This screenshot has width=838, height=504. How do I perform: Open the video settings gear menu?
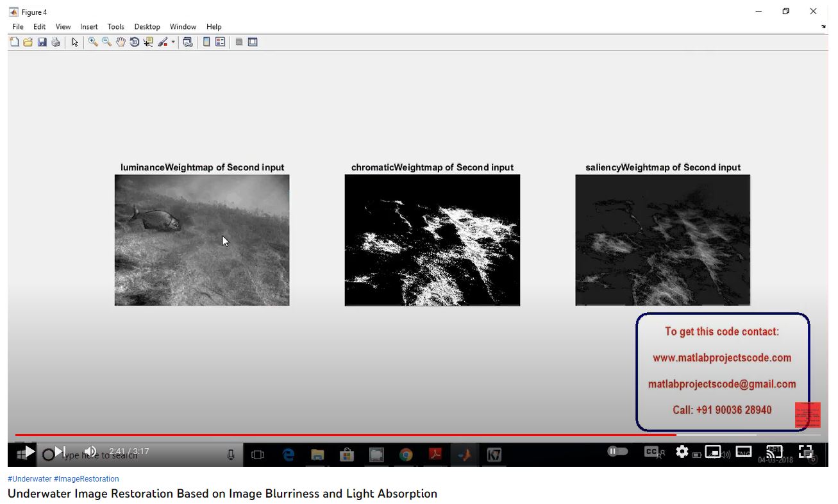[682, 451]
